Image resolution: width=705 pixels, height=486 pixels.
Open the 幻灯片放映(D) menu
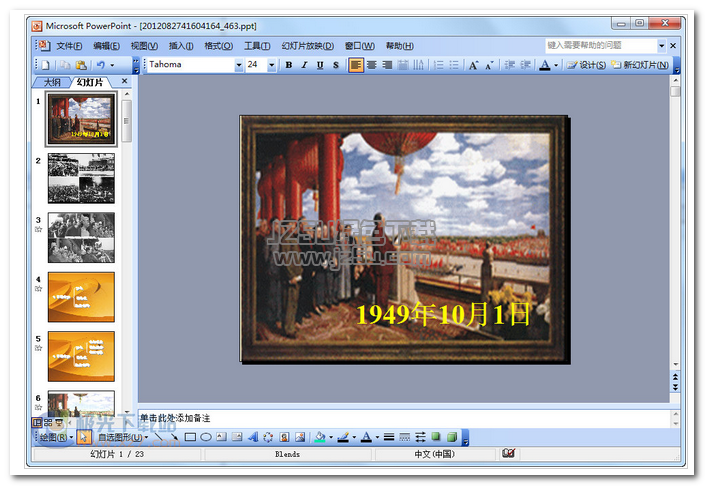click(308, 46)
